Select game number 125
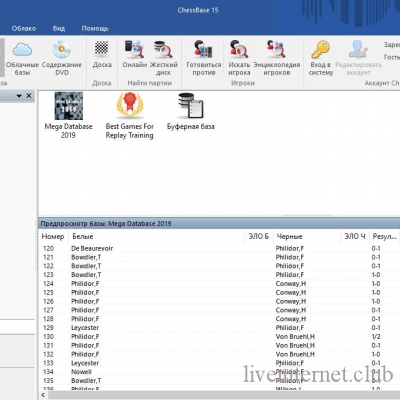400x400 pixels. click(48, 293)
